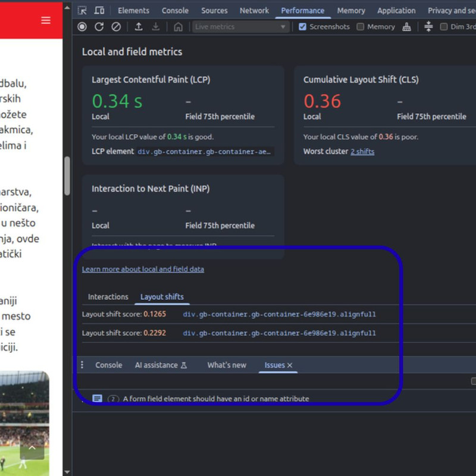Image resolution: width=476 pixels, height=476 pixels.
Task: Open the What's new drawer tab
Action: (227, 365)
